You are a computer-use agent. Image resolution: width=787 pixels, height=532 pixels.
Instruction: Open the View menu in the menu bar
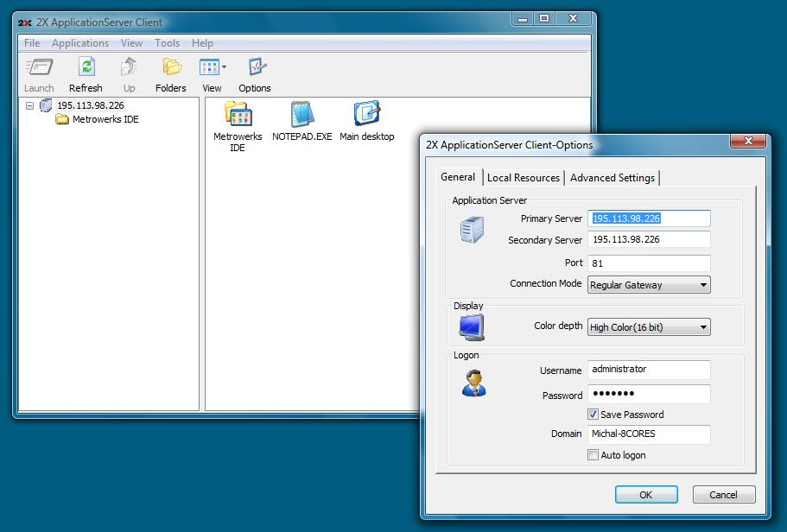131,43
